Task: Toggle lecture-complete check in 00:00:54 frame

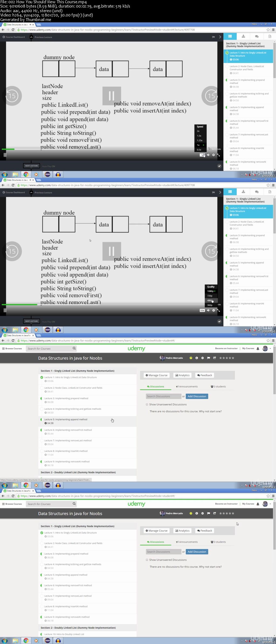Action: pos(219,322)
